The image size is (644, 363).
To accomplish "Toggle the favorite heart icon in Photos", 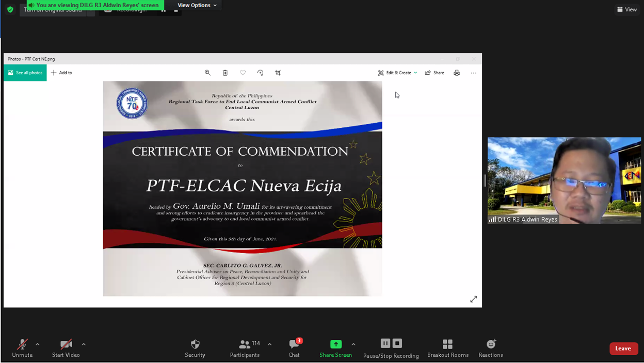I will coord(243,73).
